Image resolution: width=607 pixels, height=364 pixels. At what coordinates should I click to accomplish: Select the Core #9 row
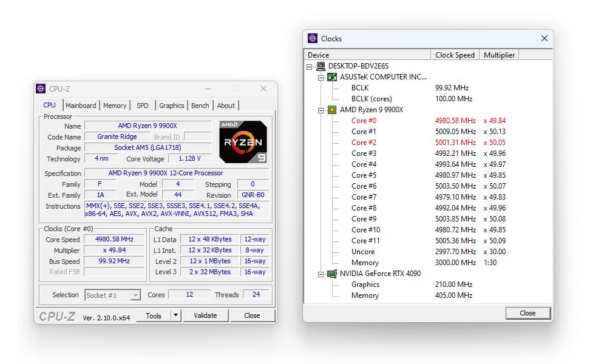point(429,219)
